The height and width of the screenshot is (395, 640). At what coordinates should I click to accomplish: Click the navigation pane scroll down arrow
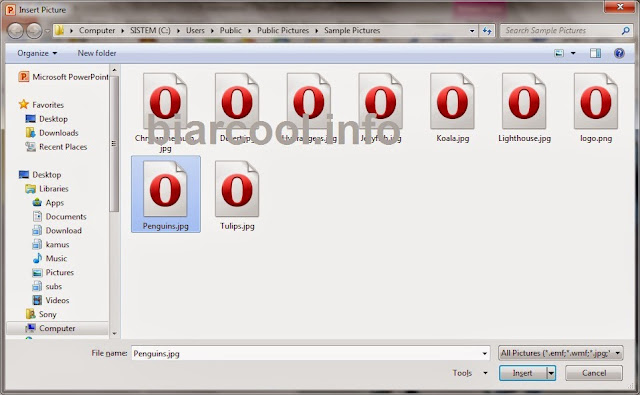click(114, 333)
